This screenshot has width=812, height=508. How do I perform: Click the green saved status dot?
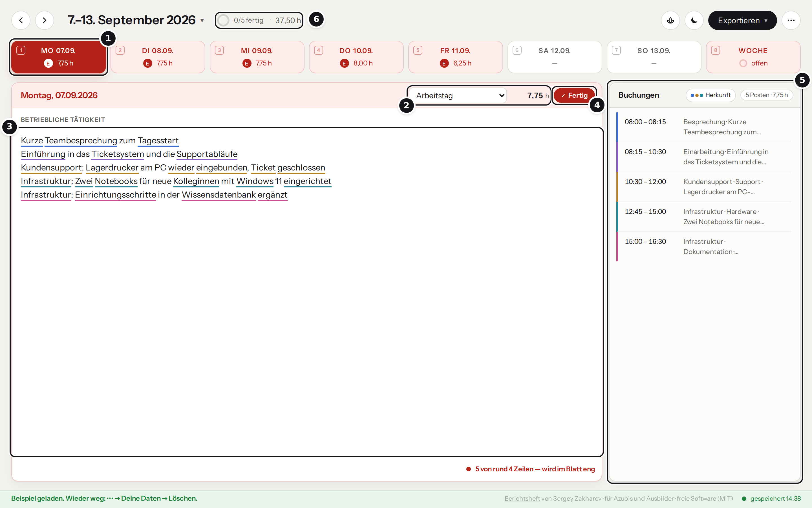point(744,499)
